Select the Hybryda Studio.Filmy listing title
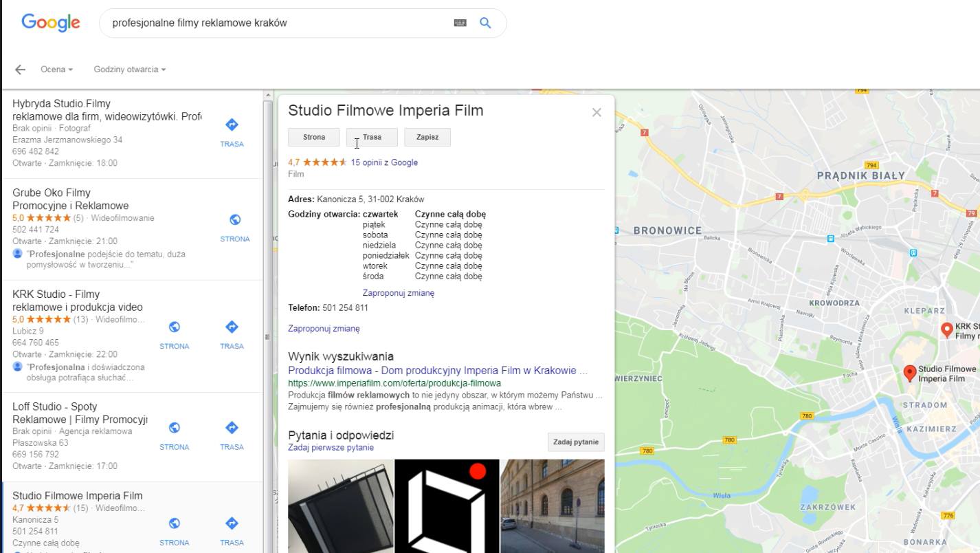980x553 pixels. pos(107,110)
